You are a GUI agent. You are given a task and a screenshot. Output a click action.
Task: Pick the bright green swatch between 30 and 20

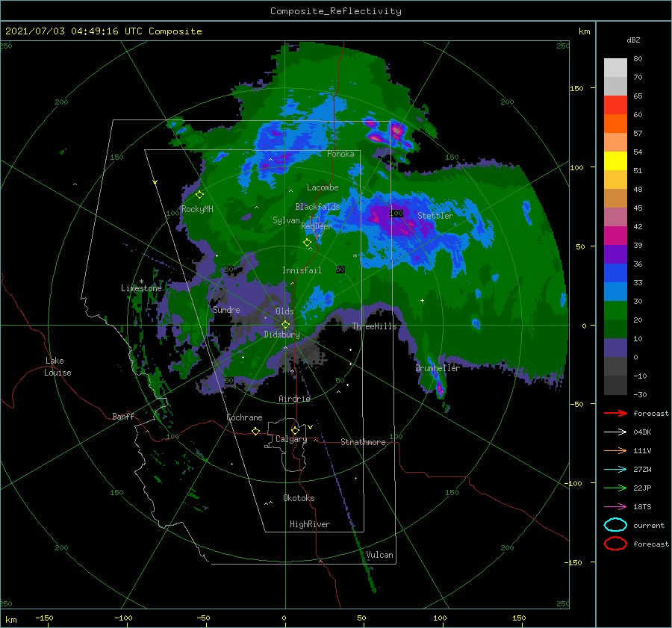pos(615,310)
